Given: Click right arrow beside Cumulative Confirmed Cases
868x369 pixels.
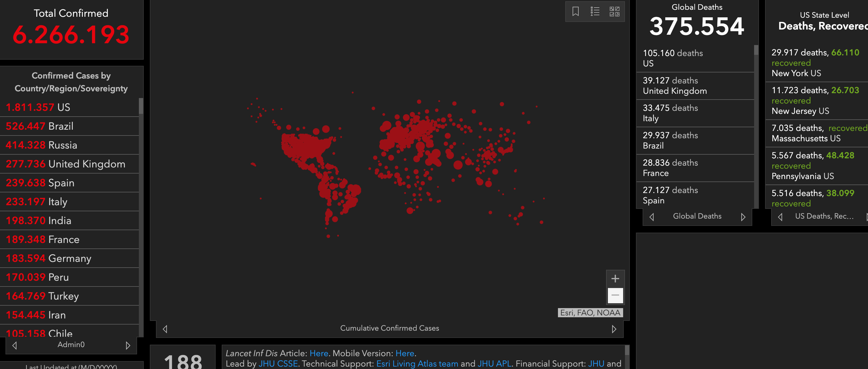Looking at the screenshot, I should point(614,329).
